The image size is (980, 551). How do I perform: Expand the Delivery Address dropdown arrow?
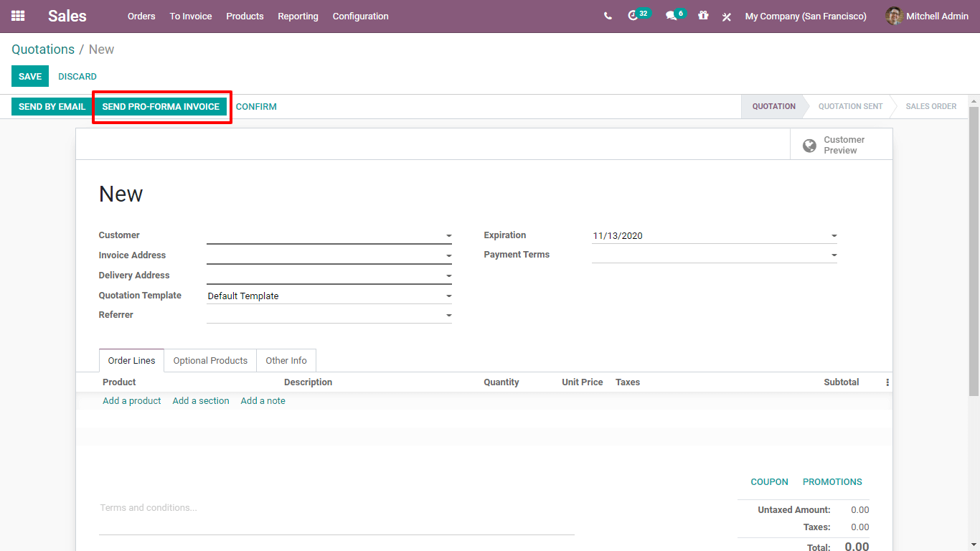pos(448,276)
